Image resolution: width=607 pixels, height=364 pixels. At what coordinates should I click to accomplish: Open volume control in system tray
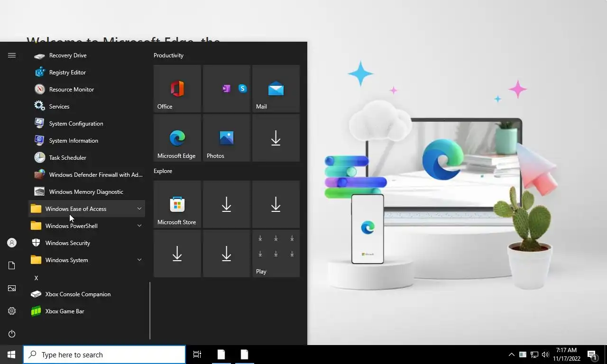[x=545, y=355]
